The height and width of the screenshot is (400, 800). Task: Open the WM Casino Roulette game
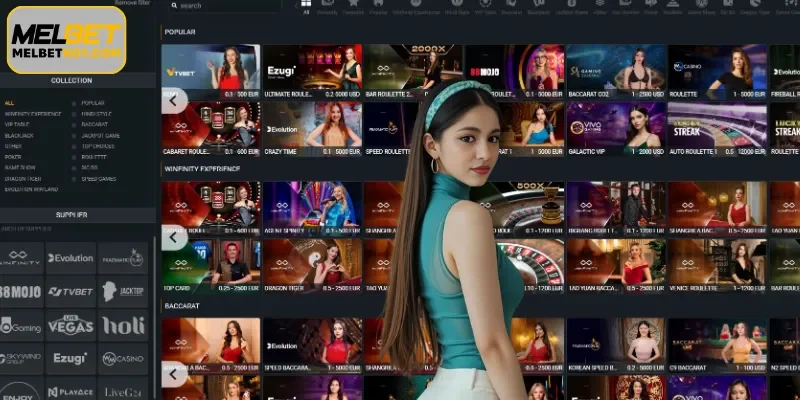[717, 71]
